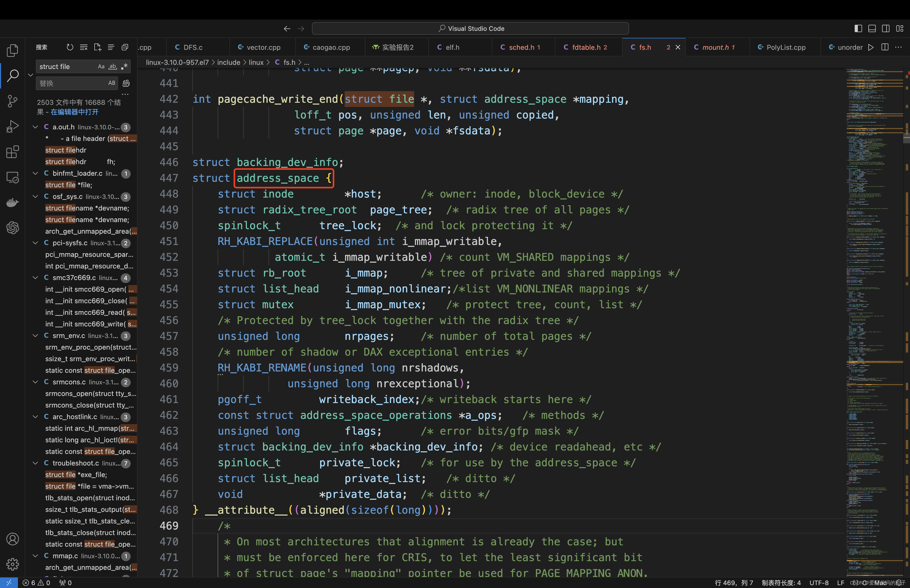Open the Remote Explorer view
This screenshot has height=588, width=910.
(x=13, y=177)
